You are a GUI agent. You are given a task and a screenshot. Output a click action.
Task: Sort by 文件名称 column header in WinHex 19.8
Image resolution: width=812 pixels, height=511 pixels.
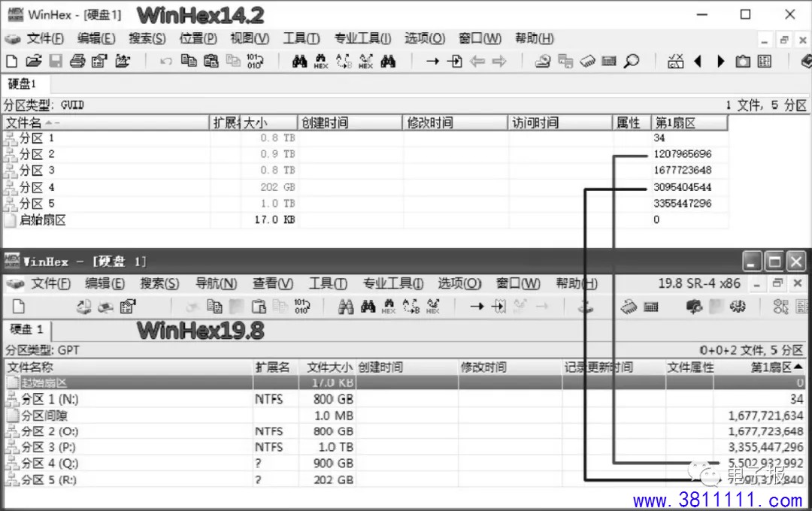tap(129, 367)
